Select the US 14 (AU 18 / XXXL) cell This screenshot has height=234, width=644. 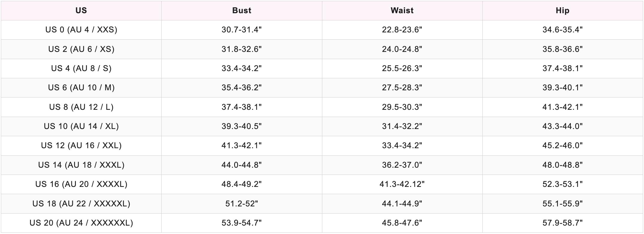click(x=81, y=165)
